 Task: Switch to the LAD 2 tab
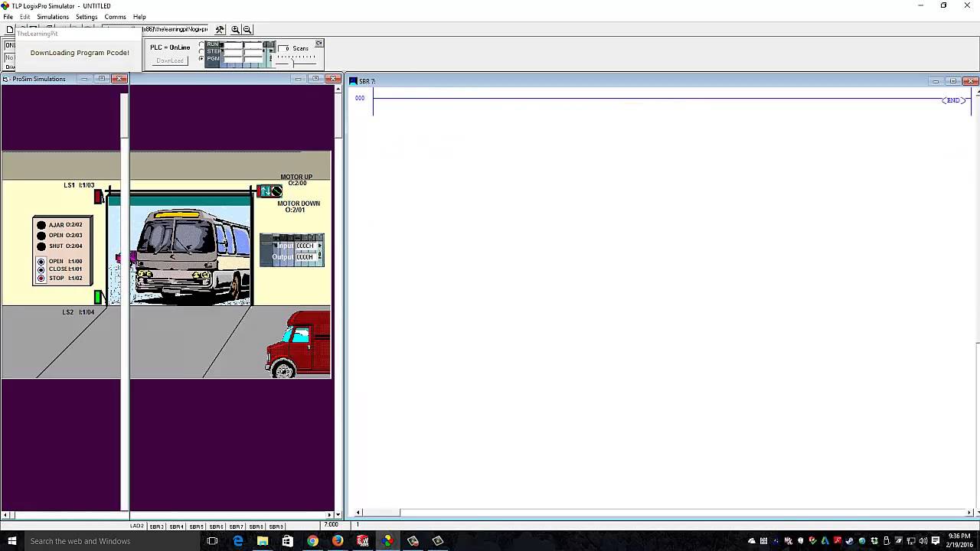pos(137,526)
